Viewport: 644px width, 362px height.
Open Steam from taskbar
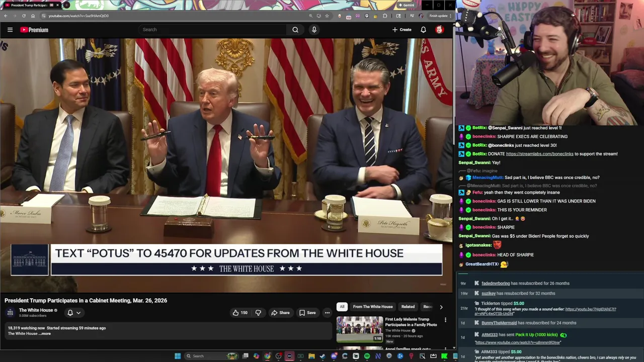323,356
